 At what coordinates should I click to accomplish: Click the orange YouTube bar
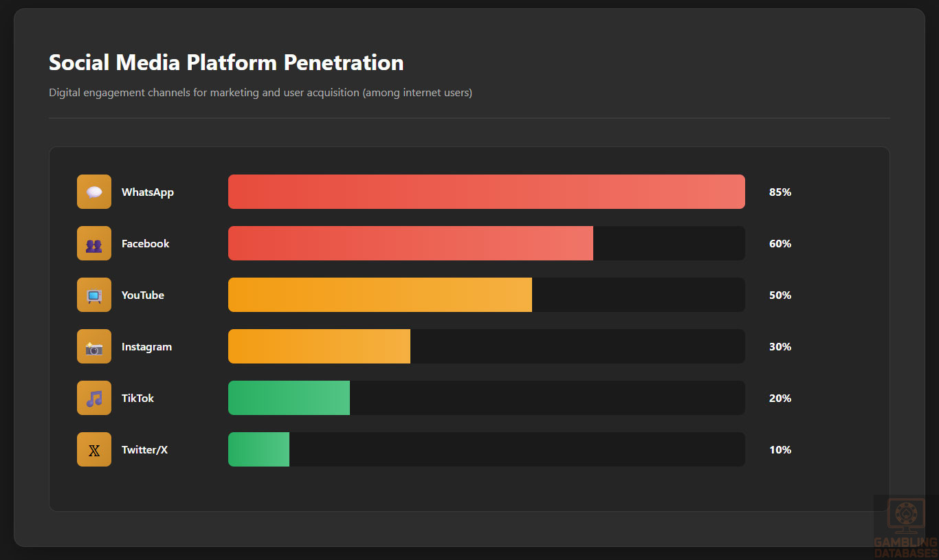(x=379, y=295)
